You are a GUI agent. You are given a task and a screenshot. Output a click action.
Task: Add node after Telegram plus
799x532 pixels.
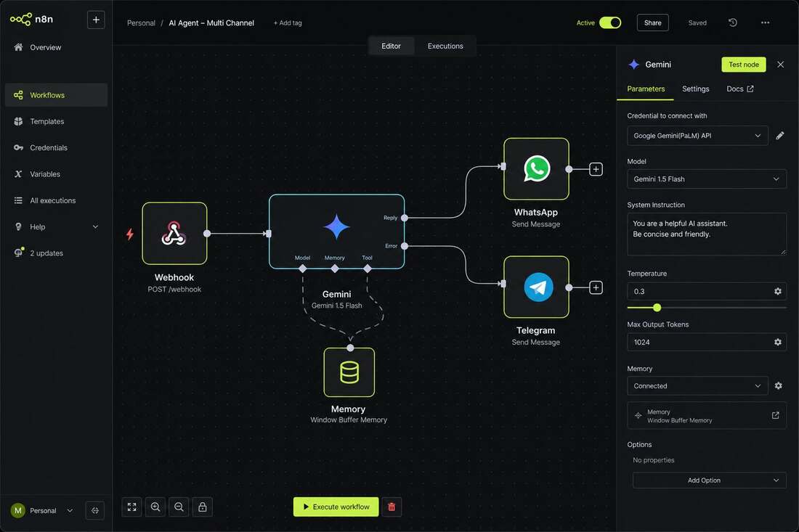tap(596, 287)
